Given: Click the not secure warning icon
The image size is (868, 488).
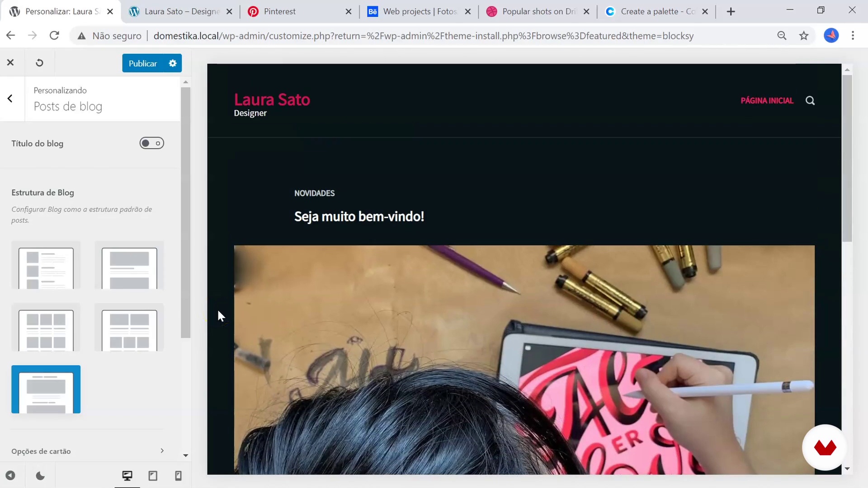Looking at the screenshot, I should pos(81,36).
